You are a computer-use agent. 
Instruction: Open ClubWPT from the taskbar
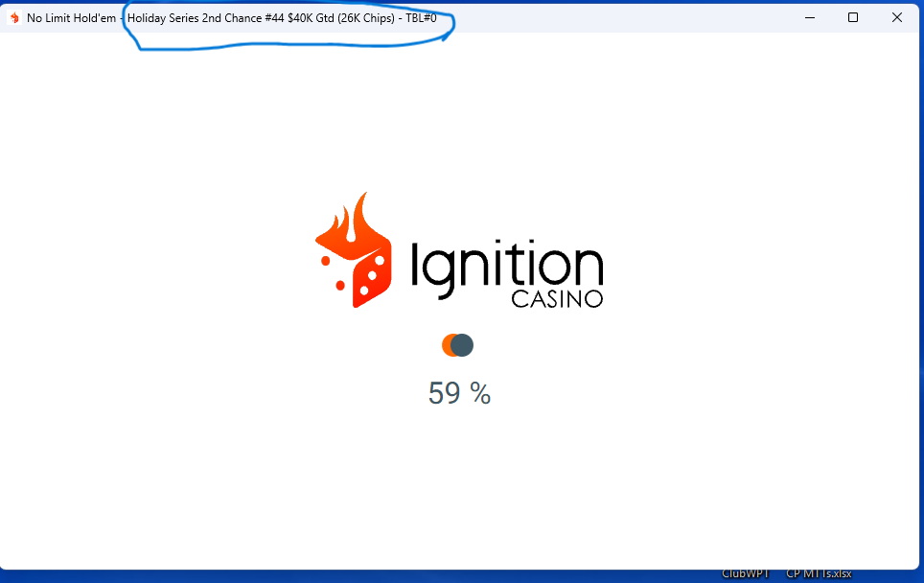click(x=746, y=573)
